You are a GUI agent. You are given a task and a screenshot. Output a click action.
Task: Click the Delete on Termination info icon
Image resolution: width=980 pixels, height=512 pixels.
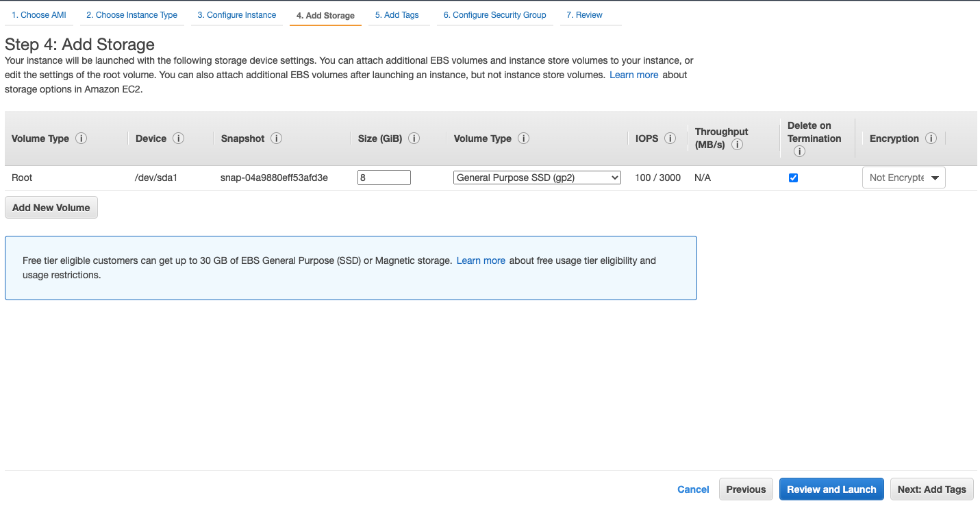[x=799, y=151]
